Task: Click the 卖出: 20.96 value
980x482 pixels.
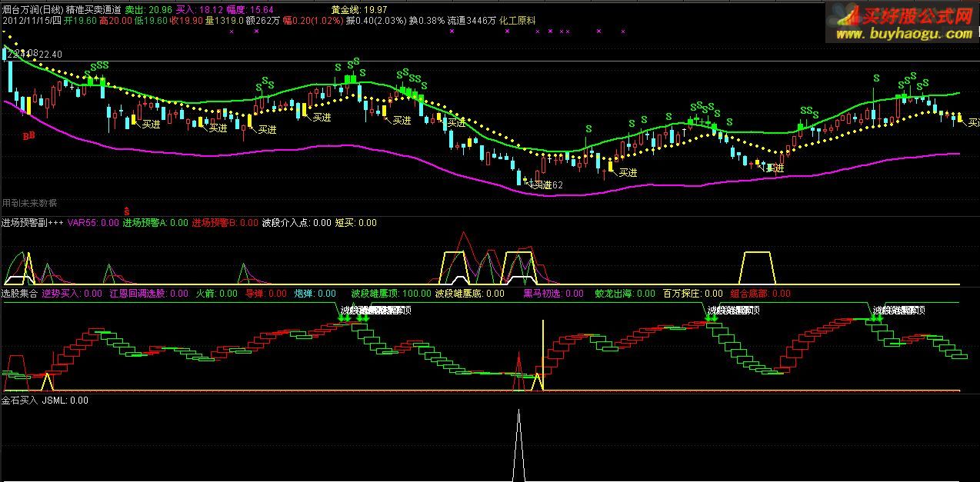Action: (148, 10)
